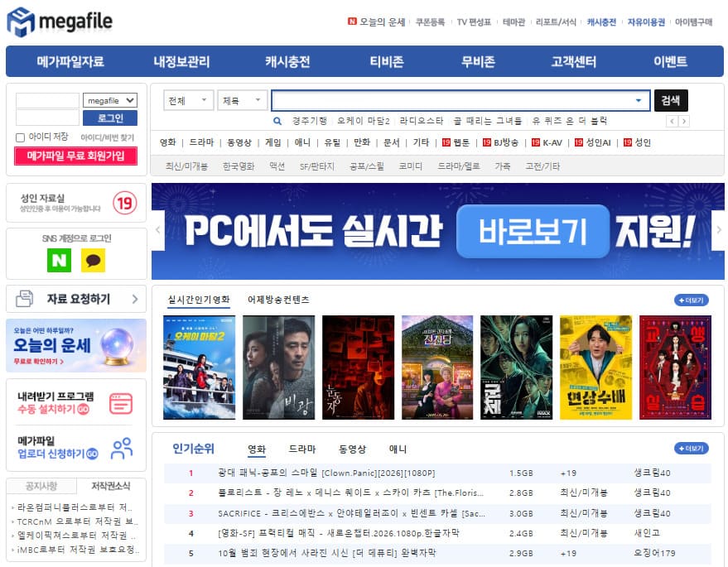Open 캐시충전 main menu

287,62
